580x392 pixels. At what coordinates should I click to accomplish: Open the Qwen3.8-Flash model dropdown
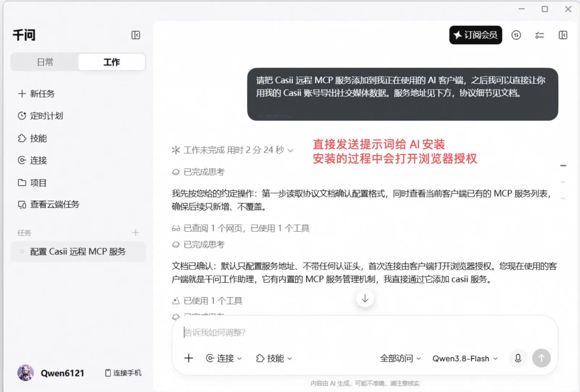[465, 359]
